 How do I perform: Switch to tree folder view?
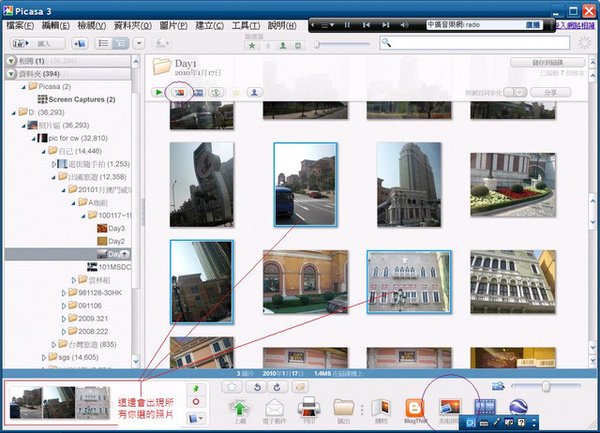121,43
